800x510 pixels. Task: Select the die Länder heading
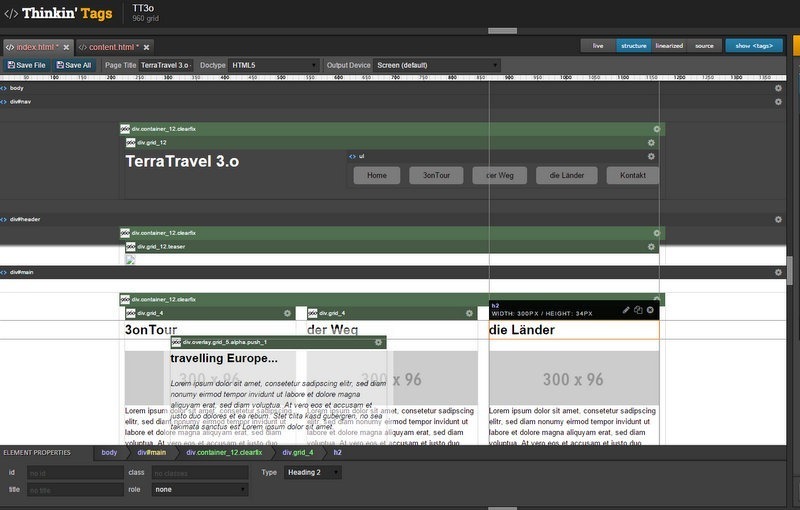click(521, 330)
